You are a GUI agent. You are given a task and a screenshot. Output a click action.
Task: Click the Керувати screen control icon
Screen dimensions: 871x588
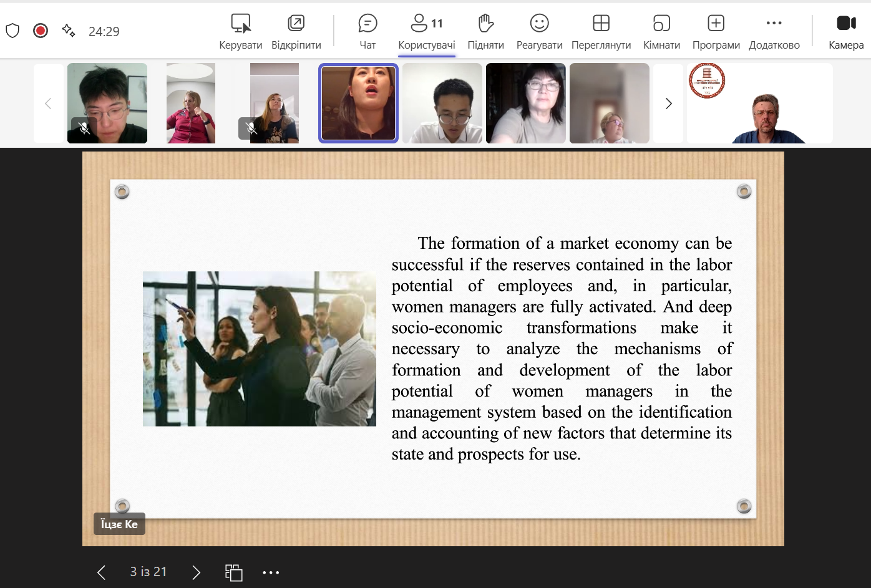(x=241, y=31)
